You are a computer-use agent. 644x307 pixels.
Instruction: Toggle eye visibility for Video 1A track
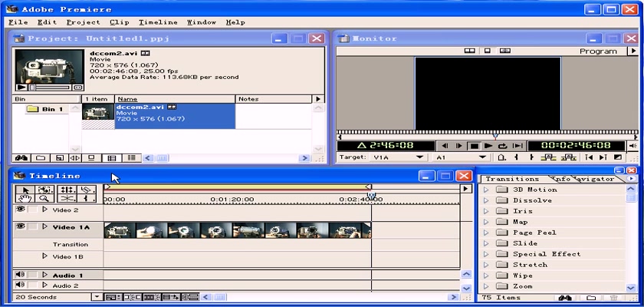20,226
